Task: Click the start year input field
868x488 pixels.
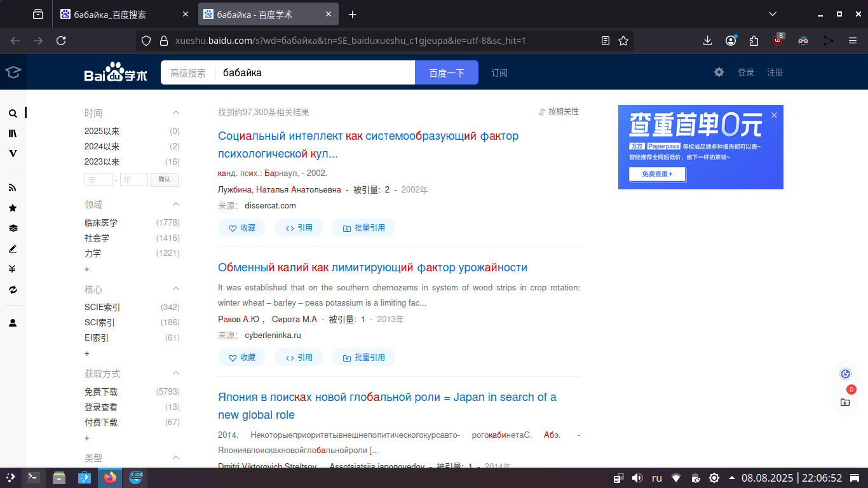Action: click(98, 180)
